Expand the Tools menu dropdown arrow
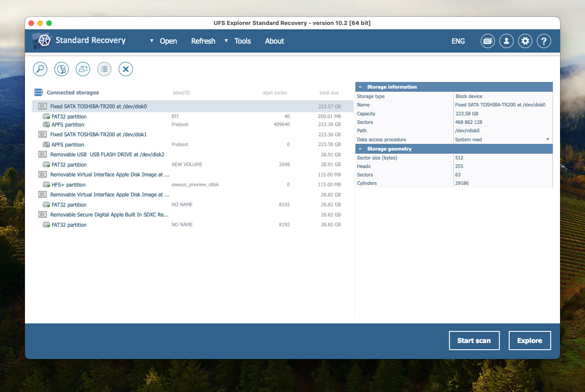The height and width of the screenshot is (392, 585). click(x=226, y=41)
